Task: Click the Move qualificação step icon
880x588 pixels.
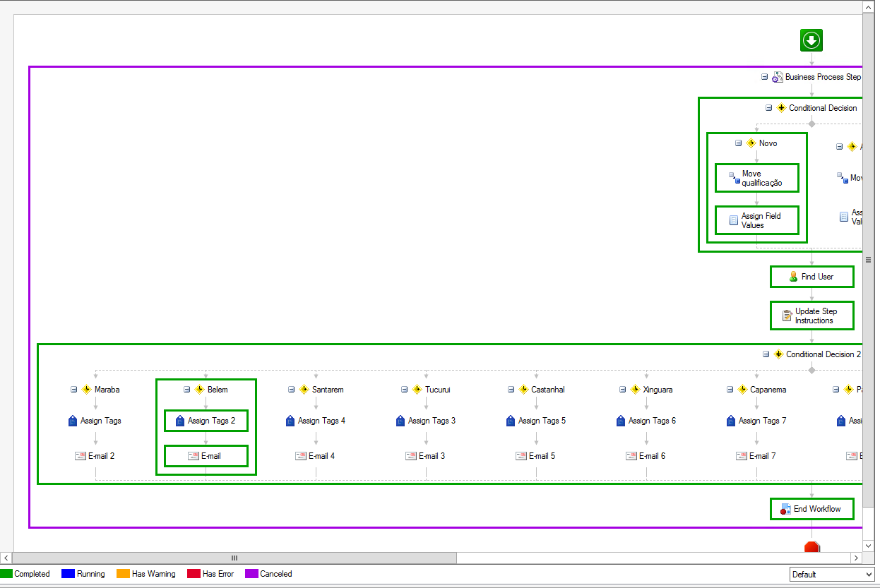Action: tap(734, 179)
